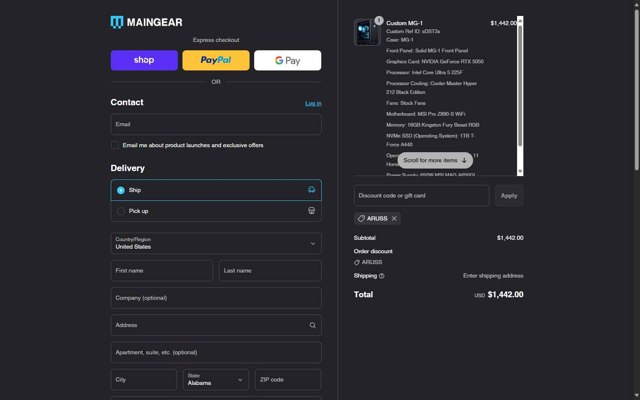The height and width of the screenshot is (400, 640).
Task: Click Processor Intel Core Ultra 5 line
Action: tap(424, 72)
